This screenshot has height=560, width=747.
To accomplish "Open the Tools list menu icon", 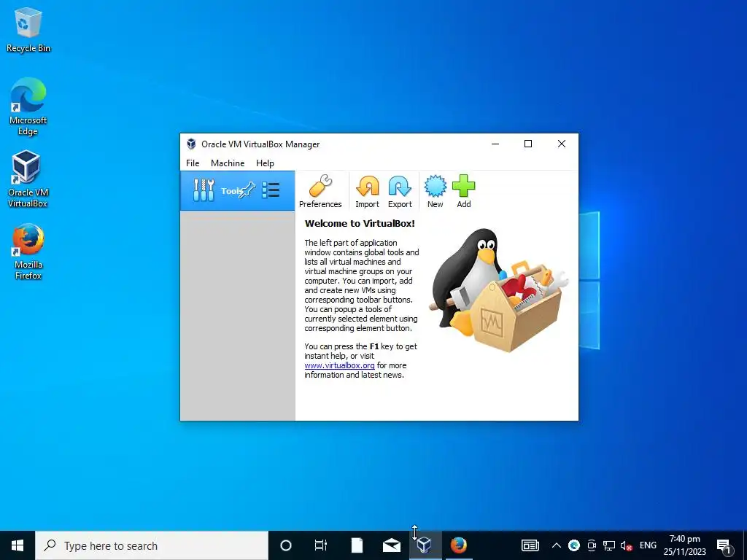I will tap(271, 190).
